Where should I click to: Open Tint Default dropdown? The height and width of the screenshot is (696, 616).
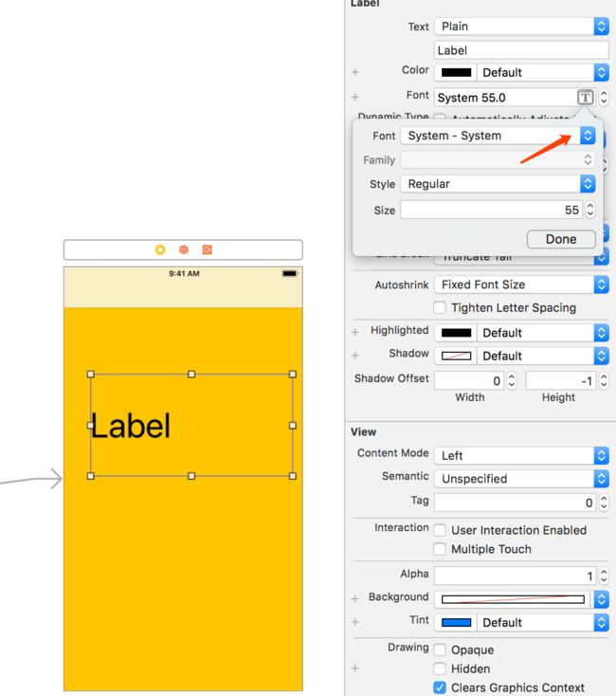point(543,622)
